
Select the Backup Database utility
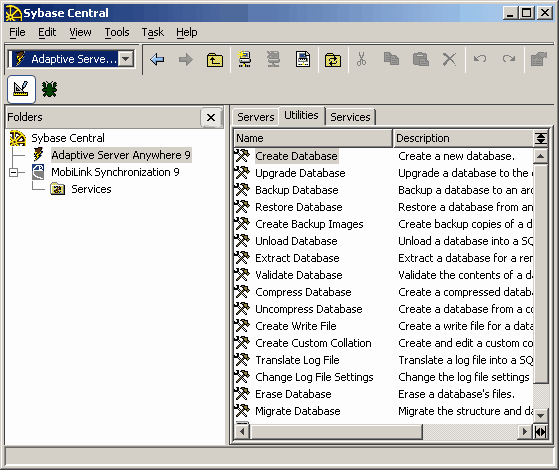[x=297, y=190]
